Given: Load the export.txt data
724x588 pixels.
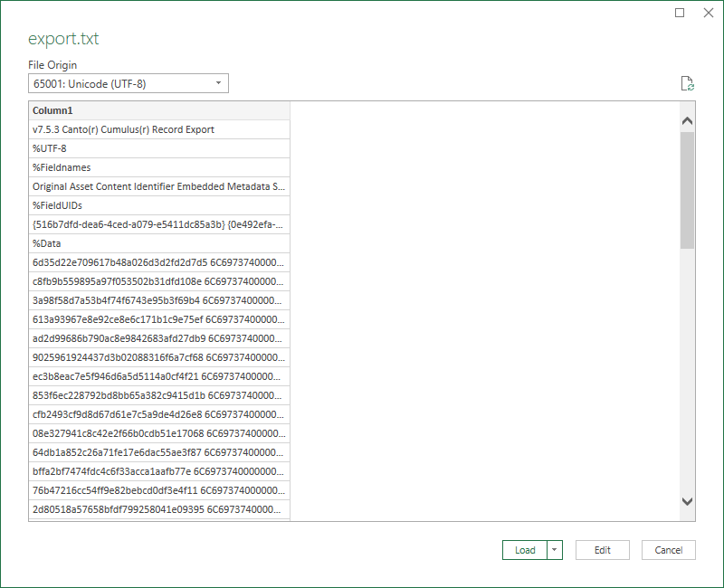Looking at the screenshot, I should click(523, 550).
